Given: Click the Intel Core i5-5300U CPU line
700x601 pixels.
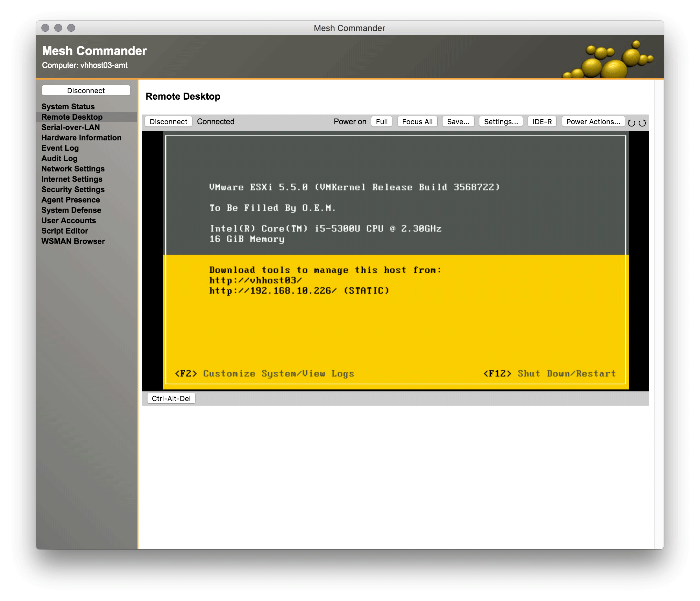Looking at the screenshot, I should pyautogui.click(x=326, y=229).
